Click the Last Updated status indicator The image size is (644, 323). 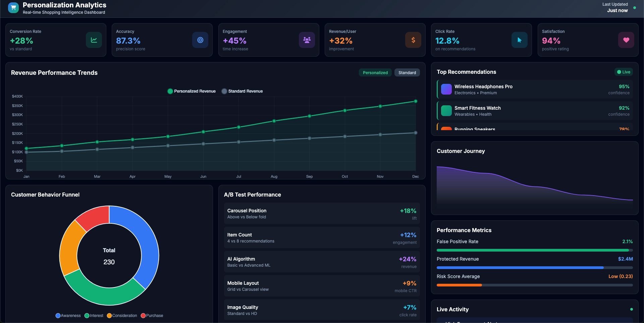point(635,7)
